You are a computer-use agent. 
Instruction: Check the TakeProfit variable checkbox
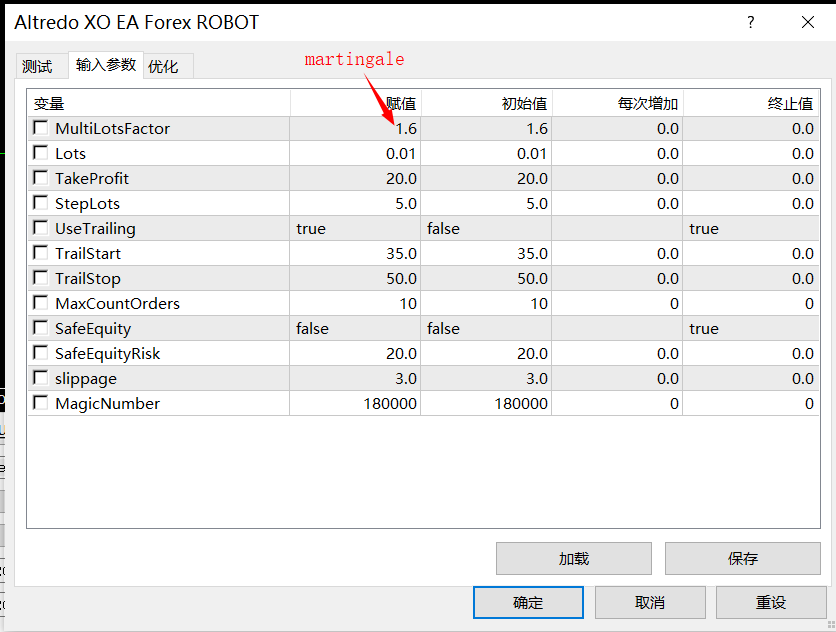[41, 178]
